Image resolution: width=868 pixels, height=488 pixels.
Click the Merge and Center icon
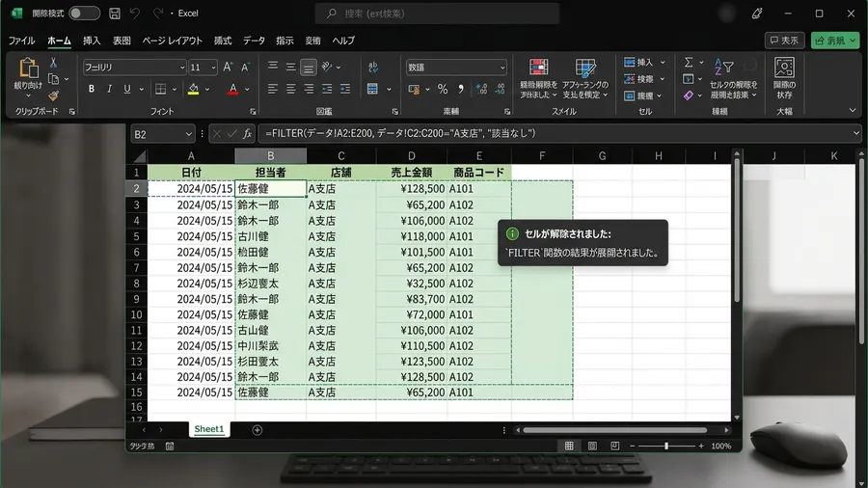coord(372,89)
